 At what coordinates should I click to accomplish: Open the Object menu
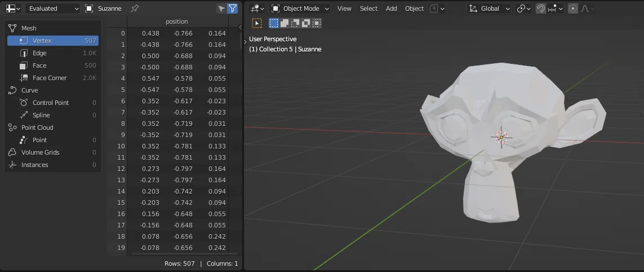tap(415, 8)
